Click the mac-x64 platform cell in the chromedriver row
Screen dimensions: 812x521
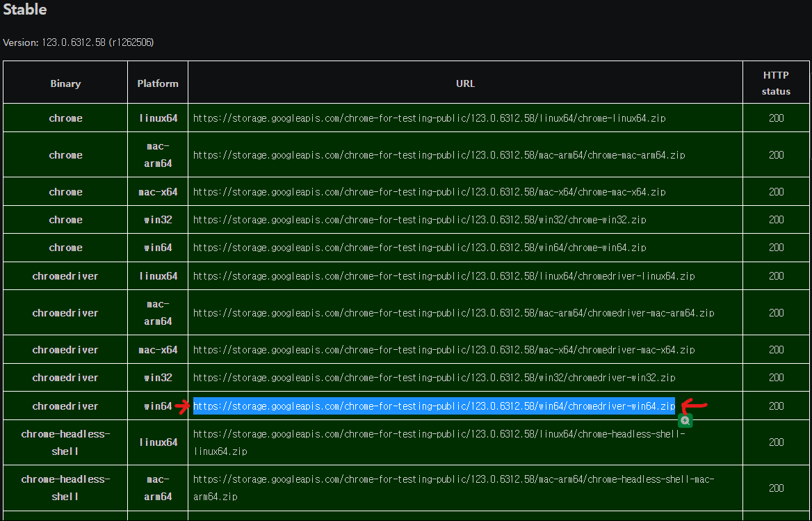[x=158, y=350]
